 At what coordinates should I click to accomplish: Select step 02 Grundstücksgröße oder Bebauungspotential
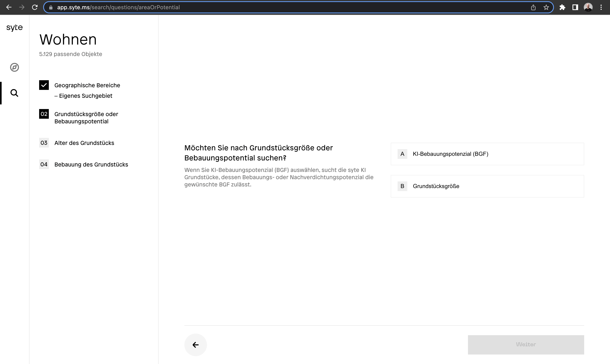click(86, 118)
